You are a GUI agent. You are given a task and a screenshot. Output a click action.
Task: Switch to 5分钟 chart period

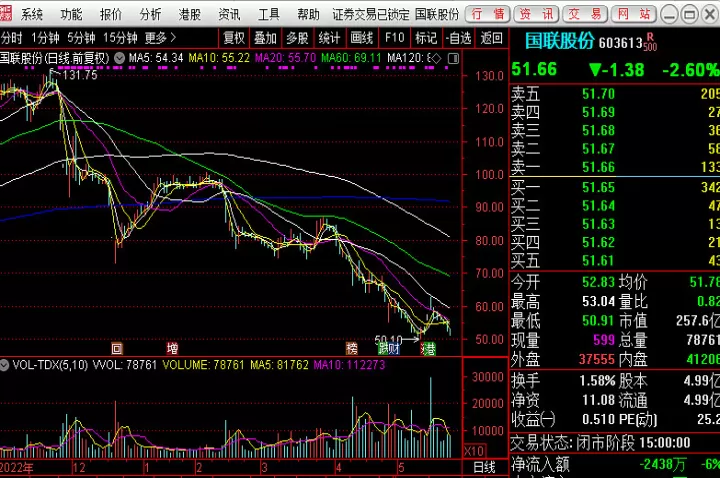click(81, 38)
